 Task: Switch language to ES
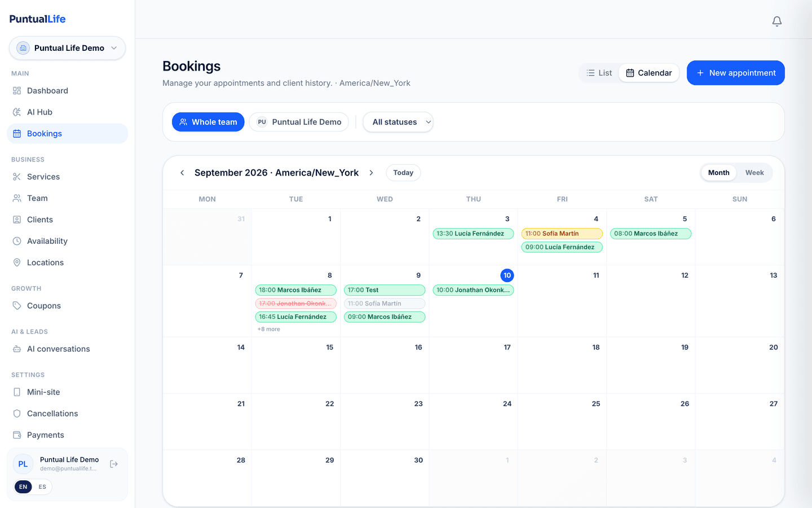pos(42,487)
